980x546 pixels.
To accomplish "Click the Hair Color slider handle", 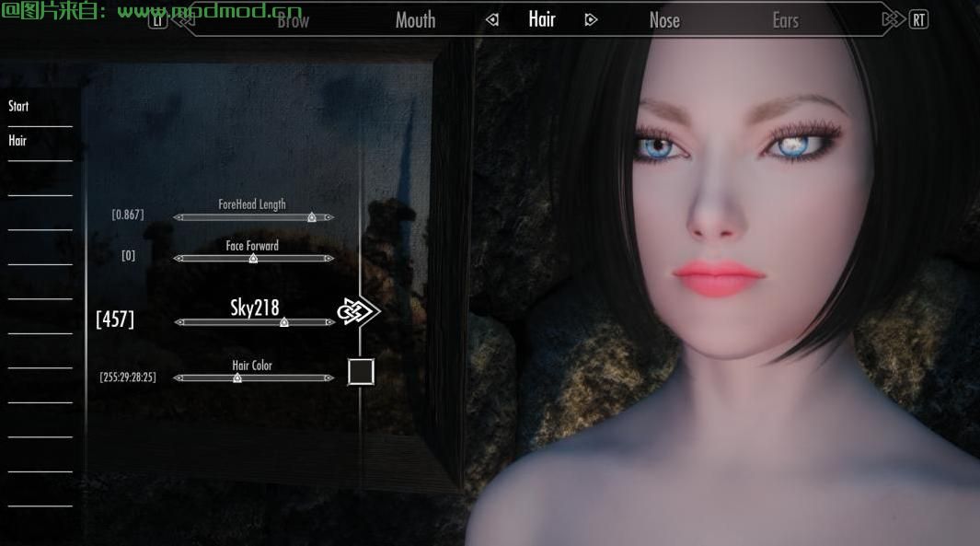I will (237, 378).
